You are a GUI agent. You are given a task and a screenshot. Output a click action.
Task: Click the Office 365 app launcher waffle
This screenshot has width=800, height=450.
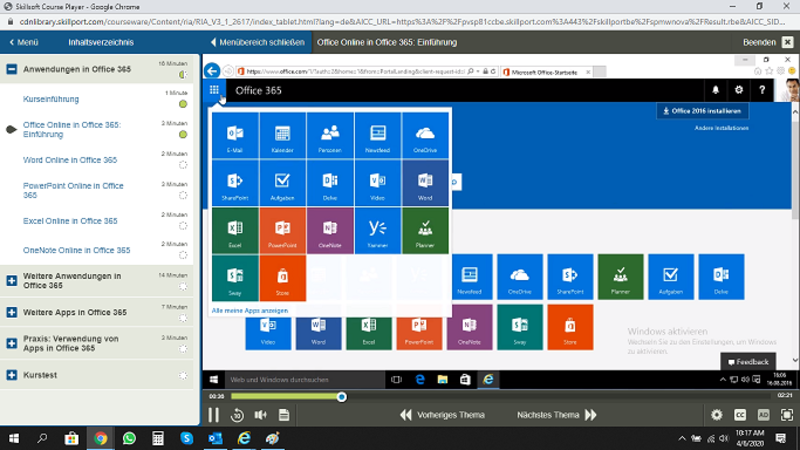(x=214, y=90)
